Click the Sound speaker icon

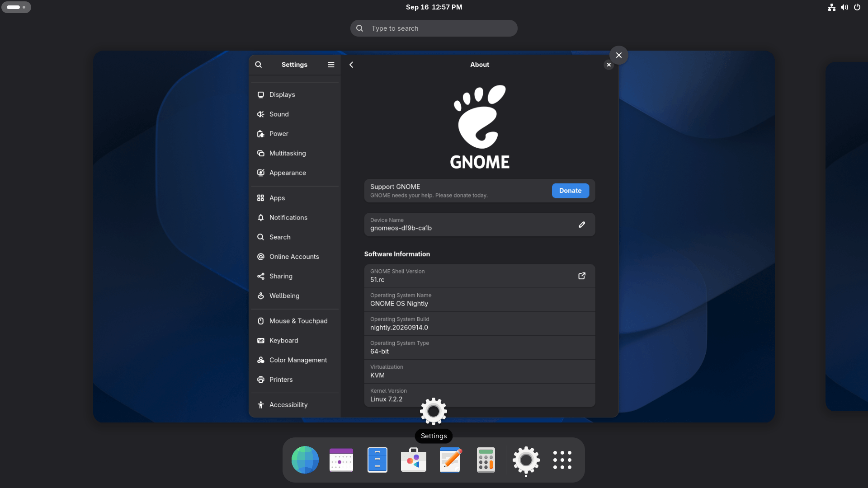point(261,114)
